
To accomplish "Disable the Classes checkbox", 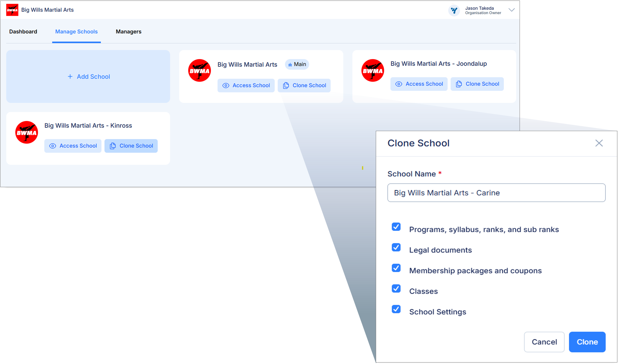I will coord(396,288).
